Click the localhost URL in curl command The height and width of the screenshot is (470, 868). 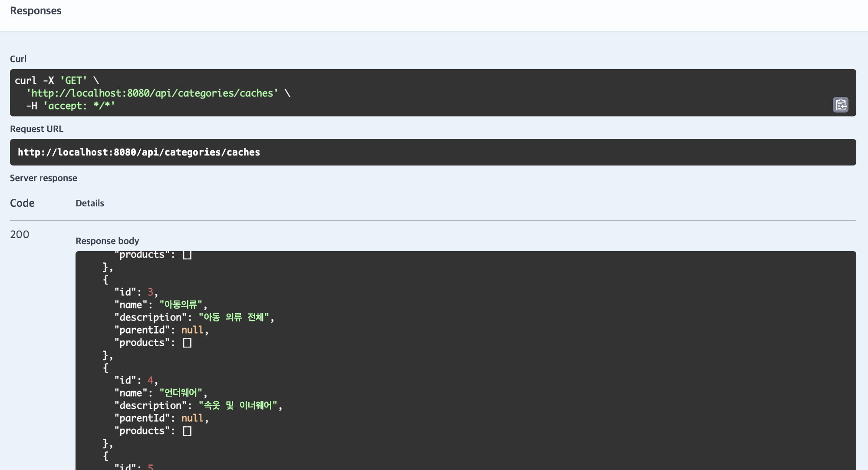152,93
